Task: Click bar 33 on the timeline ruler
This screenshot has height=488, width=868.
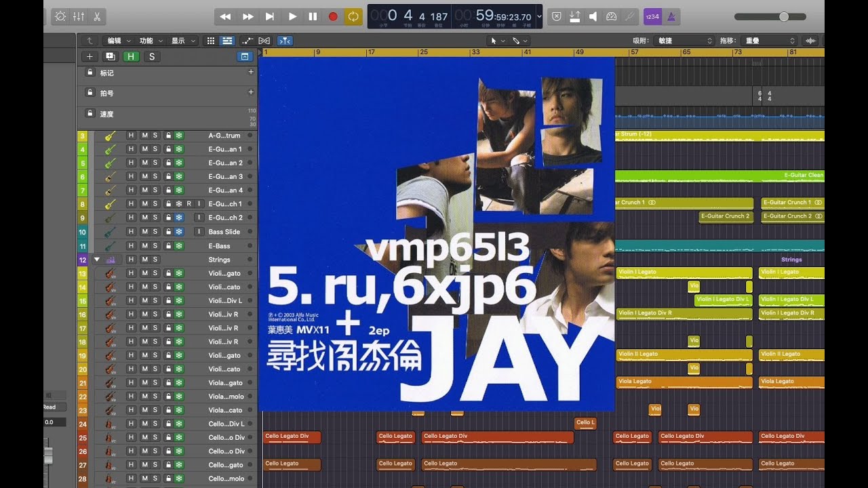Action: 476,52
